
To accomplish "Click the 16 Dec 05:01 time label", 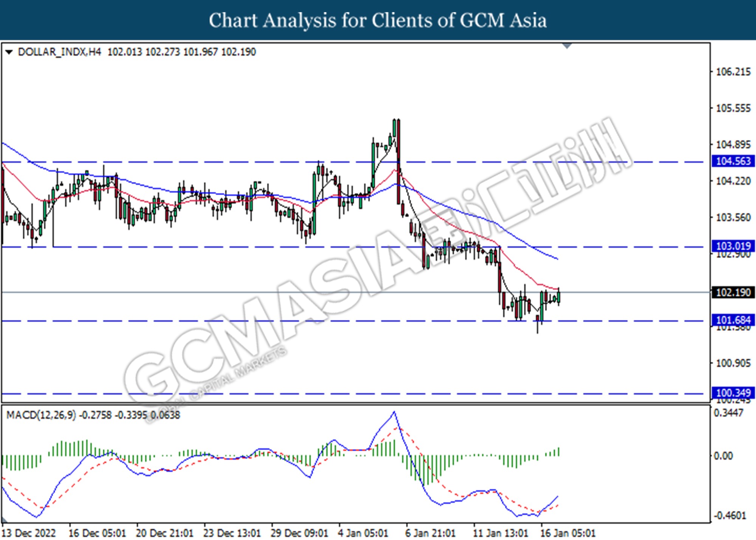I will [x=97, y=533].
